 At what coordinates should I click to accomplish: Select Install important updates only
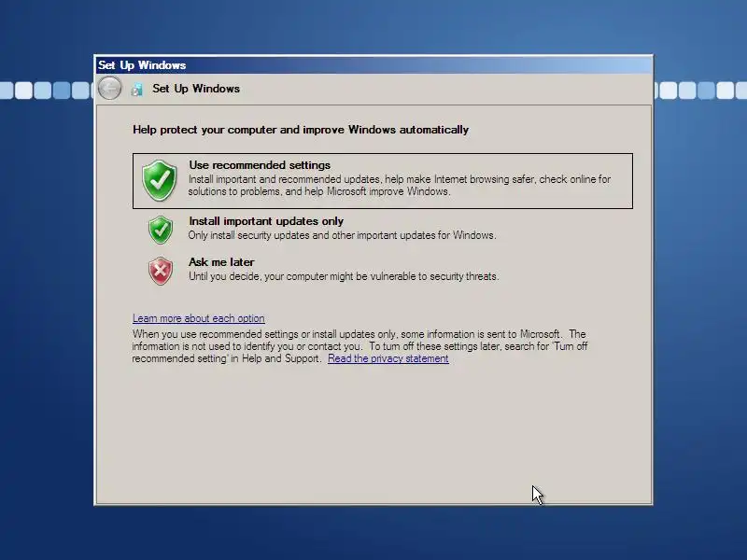point(266,221)
